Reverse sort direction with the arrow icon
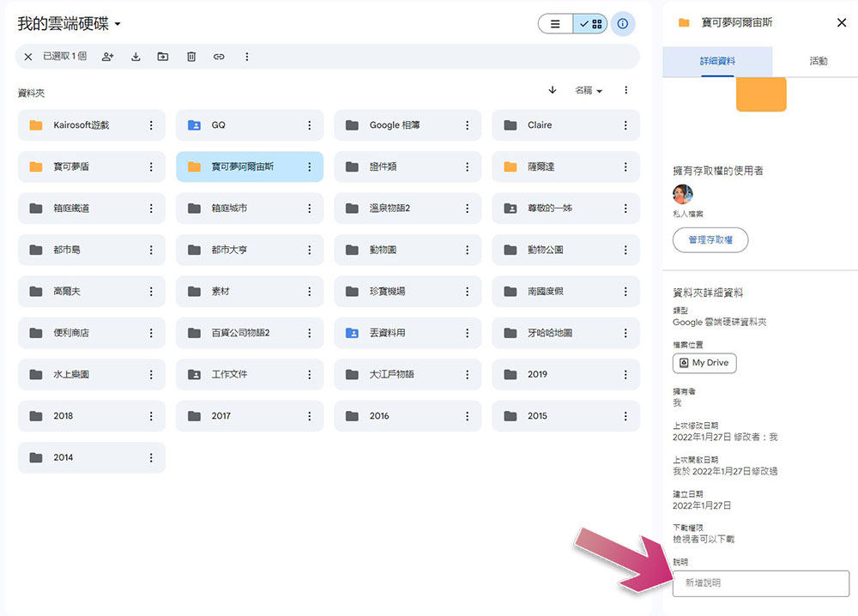 coord(553,90)
